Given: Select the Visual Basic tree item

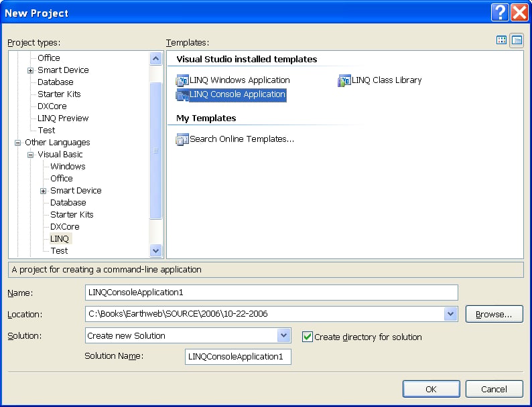Looking at the screenshot, I should [x=60, y=155].
